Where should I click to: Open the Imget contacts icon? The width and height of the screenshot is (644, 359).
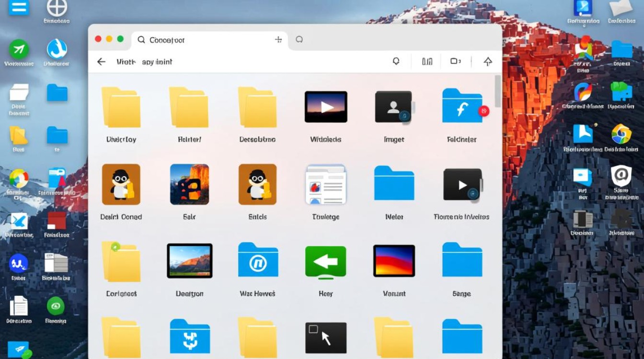393,106
